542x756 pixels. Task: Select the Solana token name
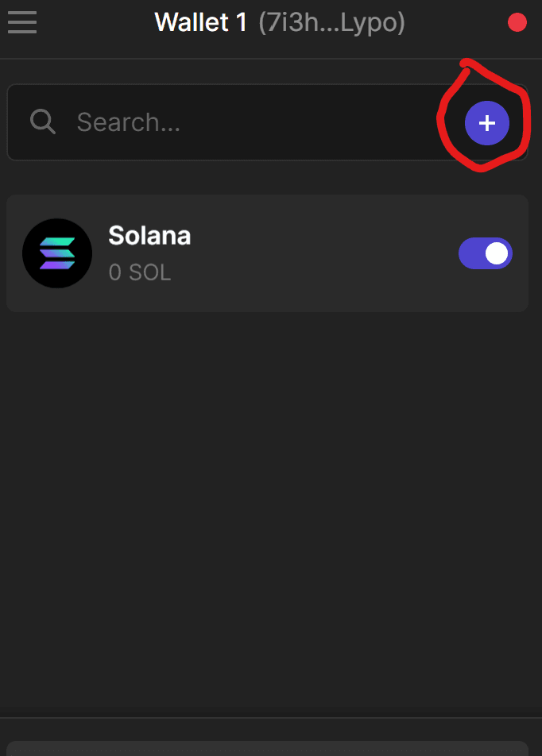(149, 235)
